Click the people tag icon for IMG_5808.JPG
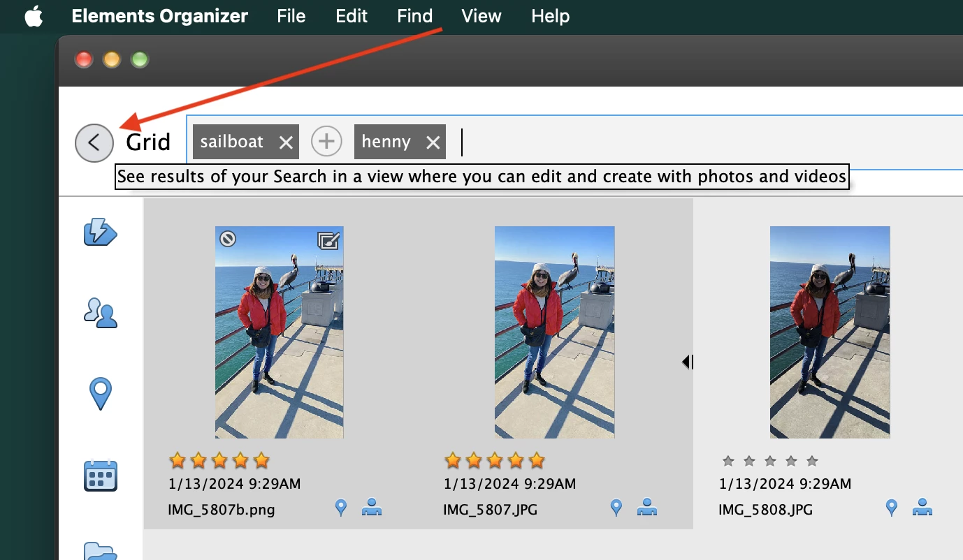Screen dimensions: 963x560 [922, 508]
